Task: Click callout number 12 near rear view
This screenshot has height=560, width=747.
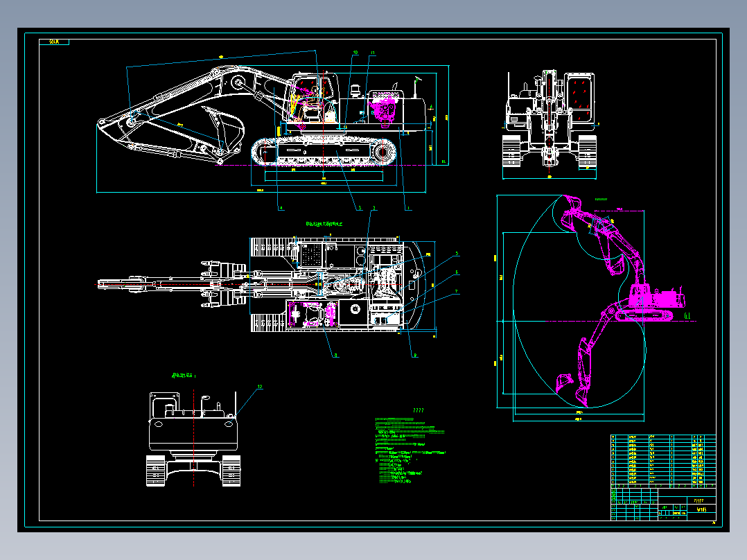Action: tap(260, 387)
